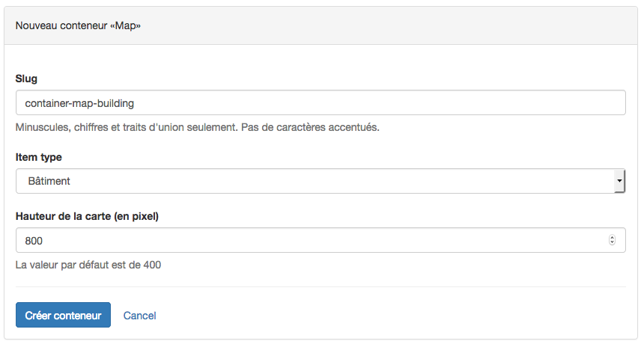Increase map height with the up stepper arrow
The width and height of the screenshot is (644, 347).
coord(613,237)
